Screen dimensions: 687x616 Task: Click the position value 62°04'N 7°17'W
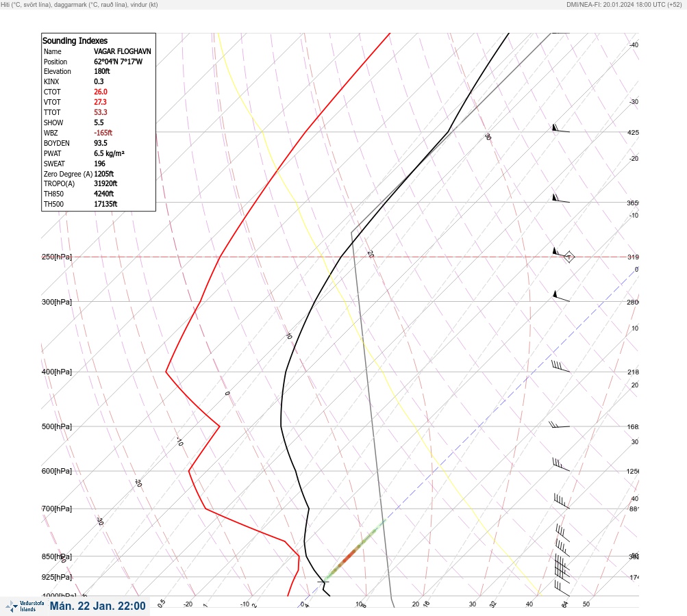[118, 62]
